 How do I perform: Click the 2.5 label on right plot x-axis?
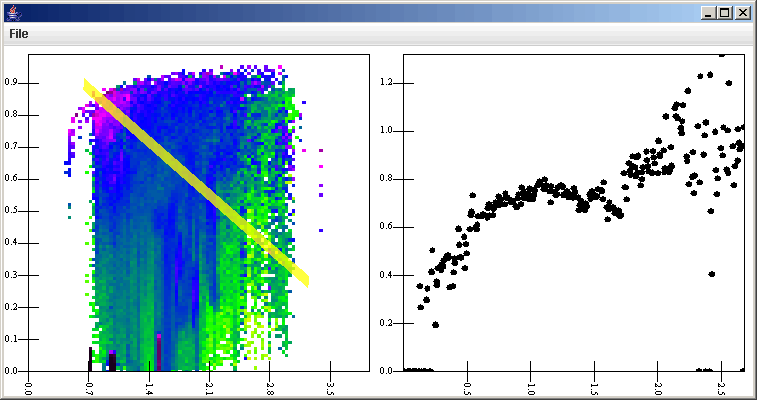(x=722, y=388)
